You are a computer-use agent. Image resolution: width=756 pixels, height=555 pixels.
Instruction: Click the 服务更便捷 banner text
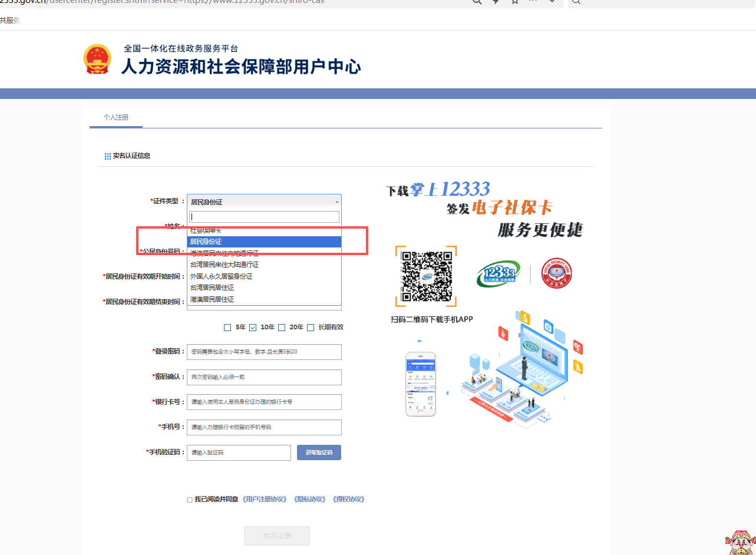click(x=540, y=229)
